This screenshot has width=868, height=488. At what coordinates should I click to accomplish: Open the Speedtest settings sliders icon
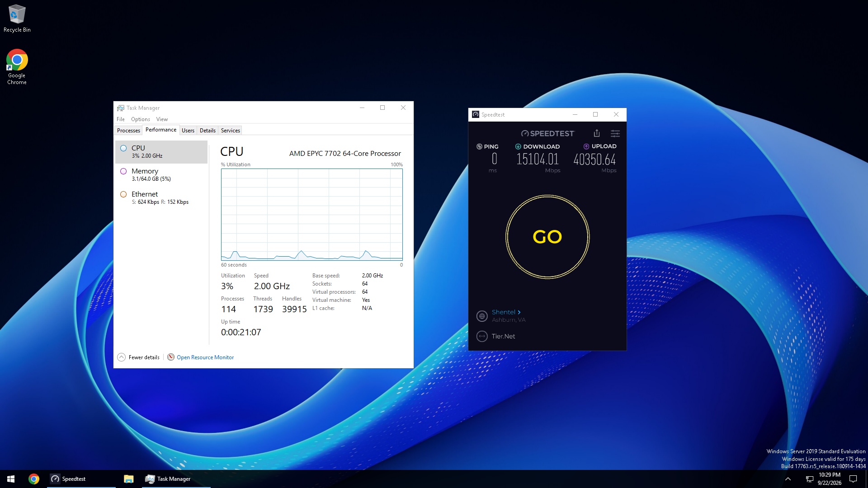[x=615, y=133]
